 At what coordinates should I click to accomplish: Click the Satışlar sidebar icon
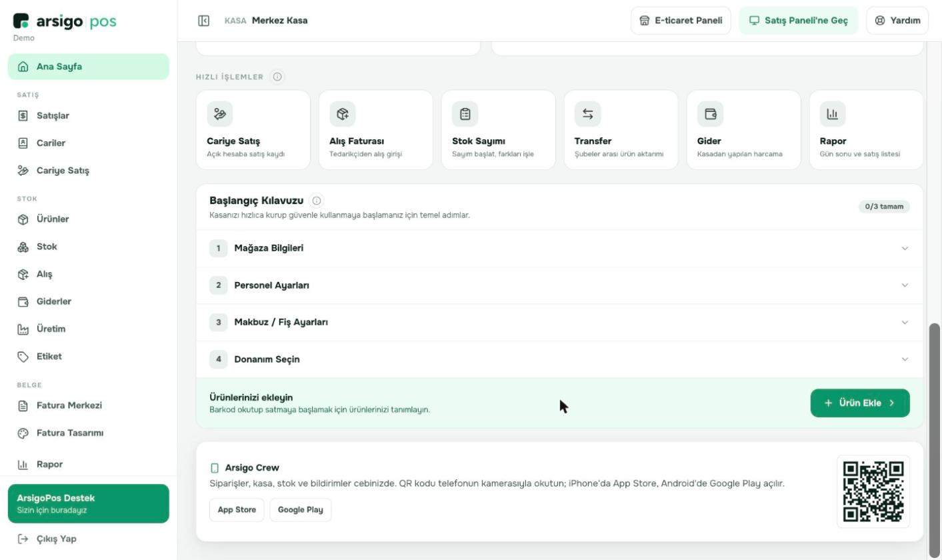(23, 116)
